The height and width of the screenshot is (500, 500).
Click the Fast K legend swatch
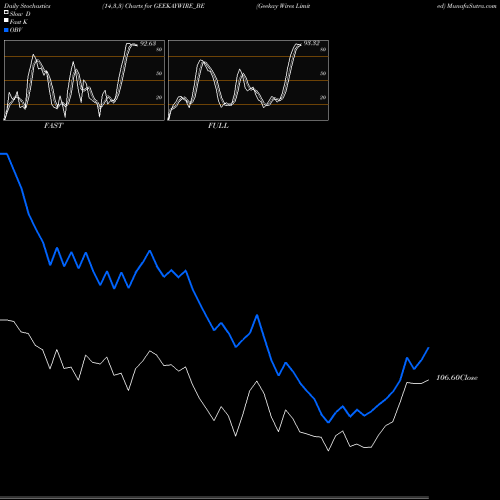pyautogui.click(x=6, y=21)
